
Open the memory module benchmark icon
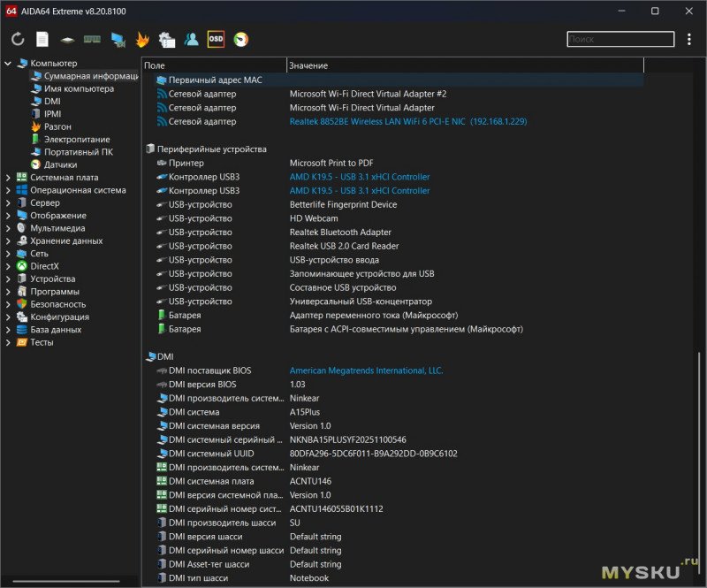92,40
